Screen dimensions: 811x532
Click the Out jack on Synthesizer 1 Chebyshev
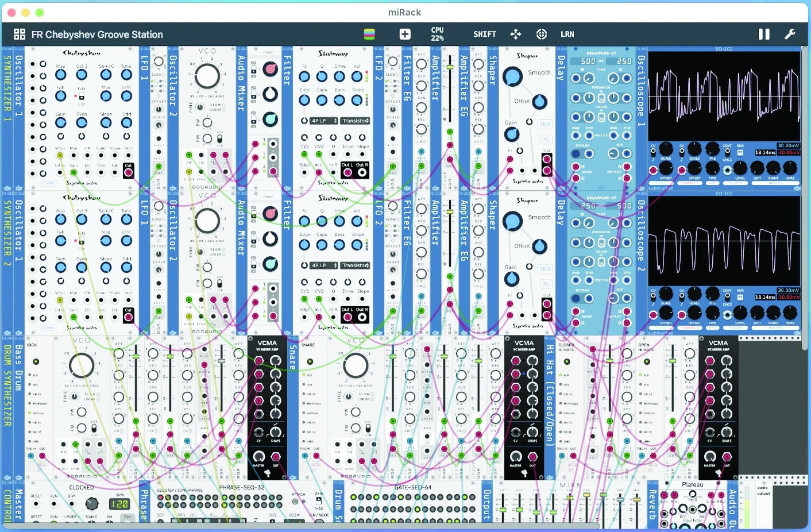tap(128, 173)
